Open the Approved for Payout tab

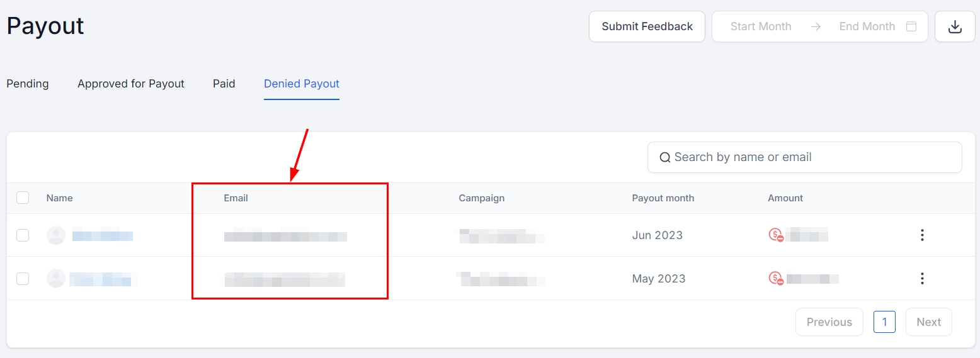131,84
